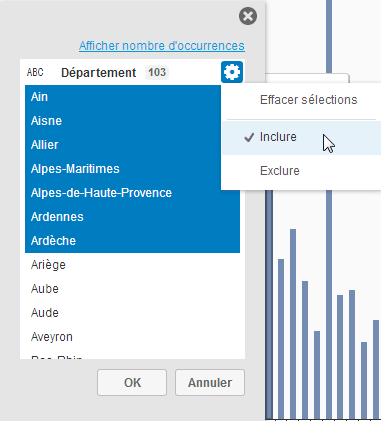The height and width of the screenshot is (421, 381).
Task: Open the Afficher nombre d'occurrences link
Action: click(x=162, y=46)
